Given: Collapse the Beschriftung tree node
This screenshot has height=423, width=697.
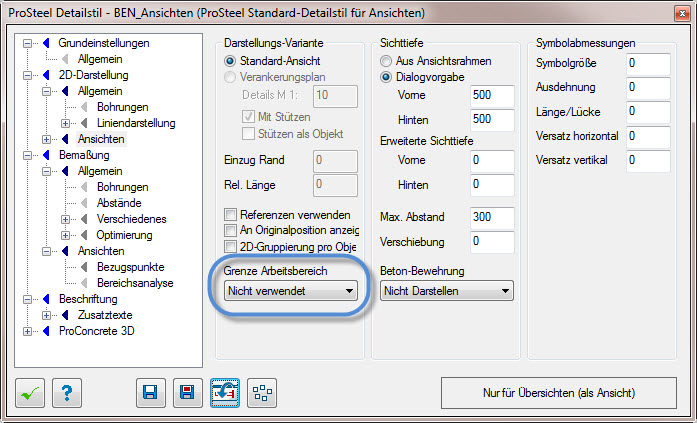Looking at the screenshot, I should pos(28,299).
